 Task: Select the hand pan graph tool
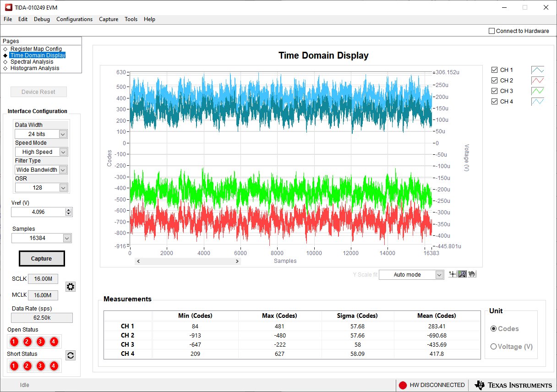click(x=472, y=274)
